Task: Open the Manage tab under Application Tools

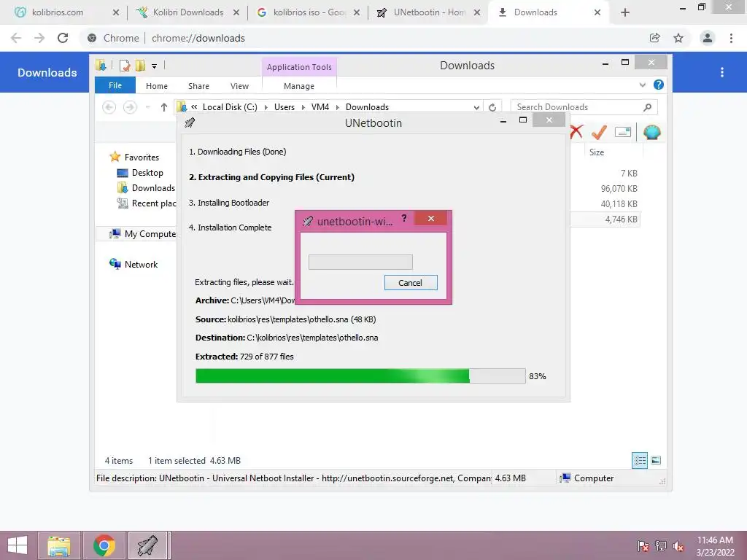Action: click(x=299, y=86)
